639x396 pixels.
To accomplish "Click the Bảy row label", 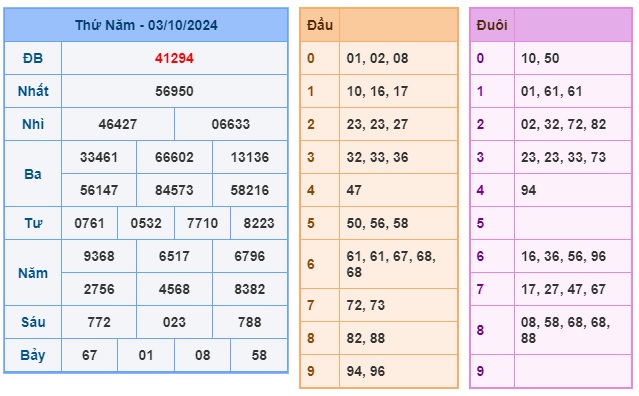I will click(x=33, y=355).
